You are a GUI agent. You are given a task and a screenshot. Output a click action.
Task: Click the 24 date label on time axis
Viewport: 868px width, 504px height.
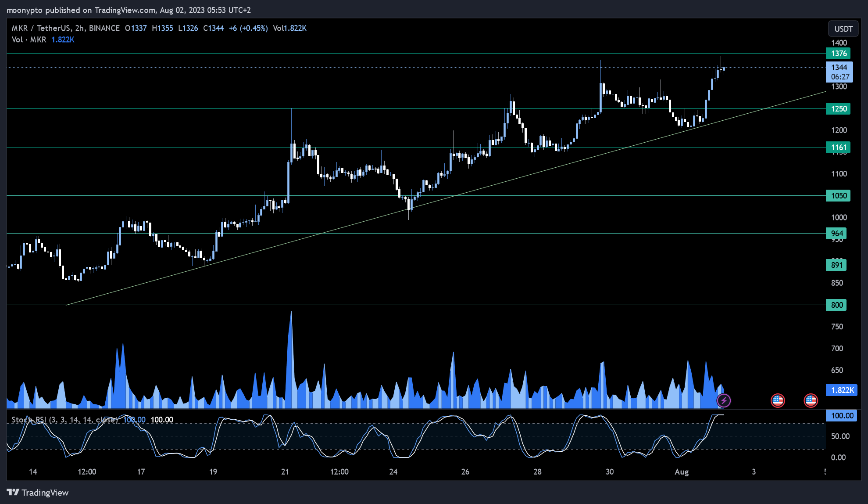tap(393, 472)
